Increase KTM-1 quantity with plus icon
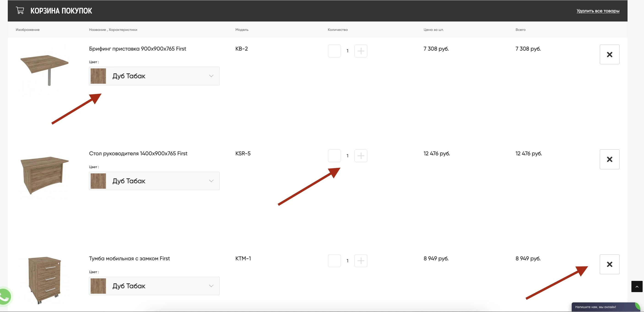The height and width of the screenshot is (312, 644). [360, 261]
